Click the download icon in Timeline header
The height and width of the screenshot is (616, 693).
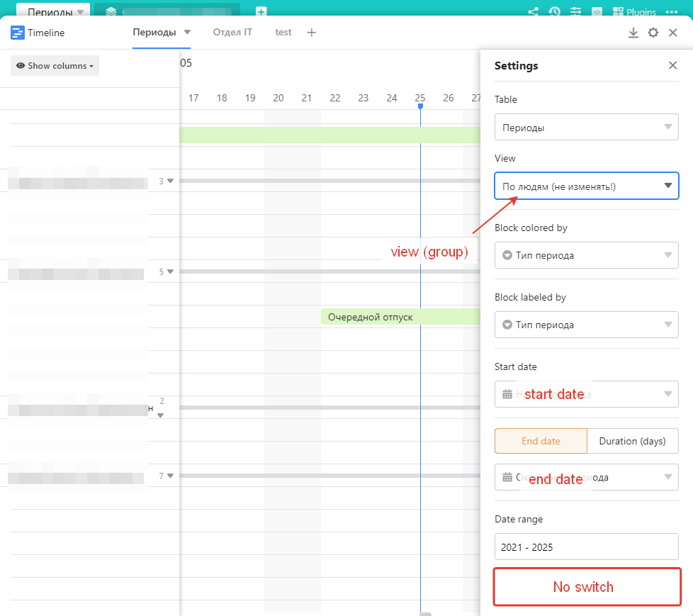pyautogui.click(x=633, y=33)
